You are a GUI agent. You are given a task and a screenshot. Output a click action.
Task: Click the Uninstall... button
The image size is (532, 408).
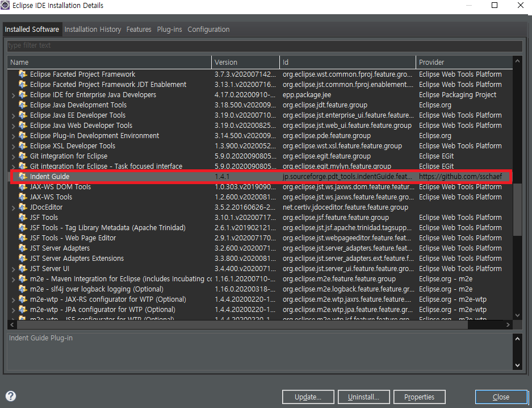(364, 397)
